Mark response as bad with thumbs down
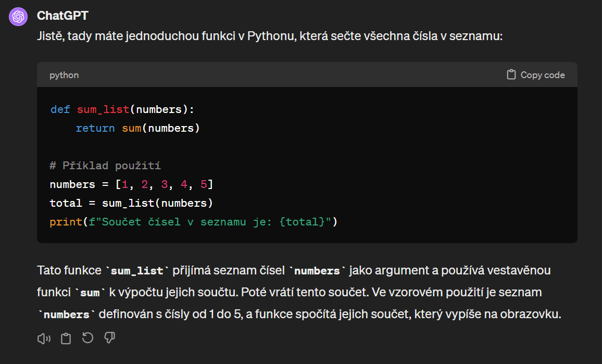The height and width of the screenshot is (364, 602). 109,338
